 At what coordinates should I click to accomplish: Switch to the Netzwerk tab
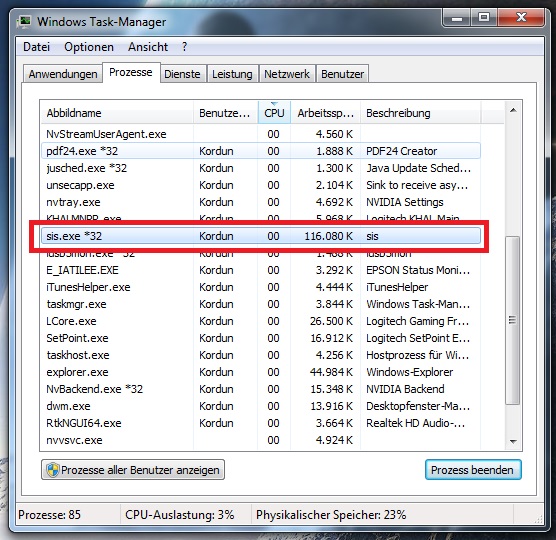pyautogui.click(x=287, y=74)
